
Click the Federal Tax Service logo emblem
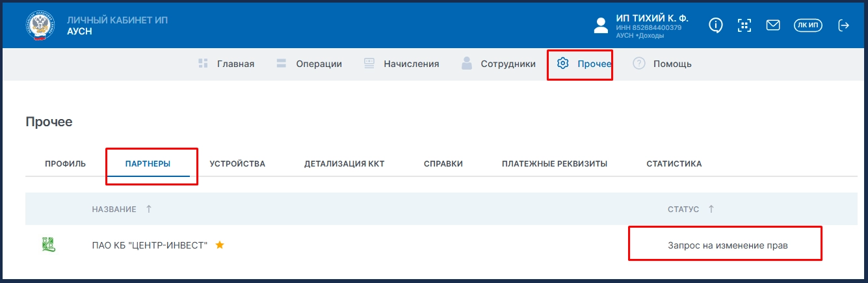(42, 25)
